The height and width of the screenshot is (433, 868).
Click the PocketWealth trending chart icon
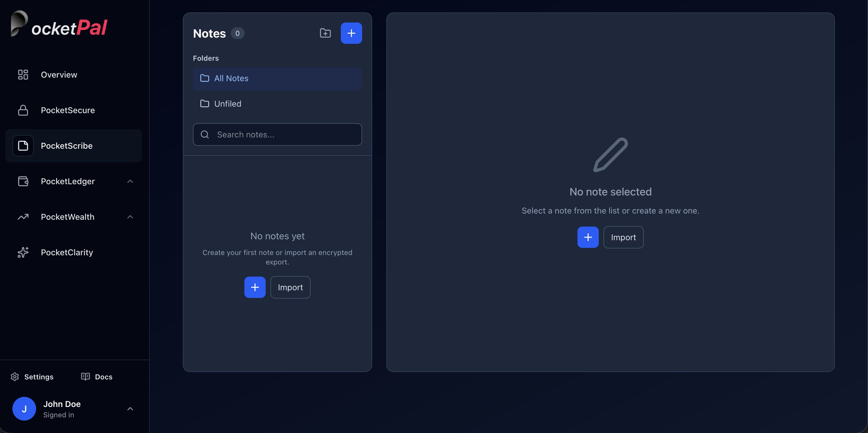[23, 217]
